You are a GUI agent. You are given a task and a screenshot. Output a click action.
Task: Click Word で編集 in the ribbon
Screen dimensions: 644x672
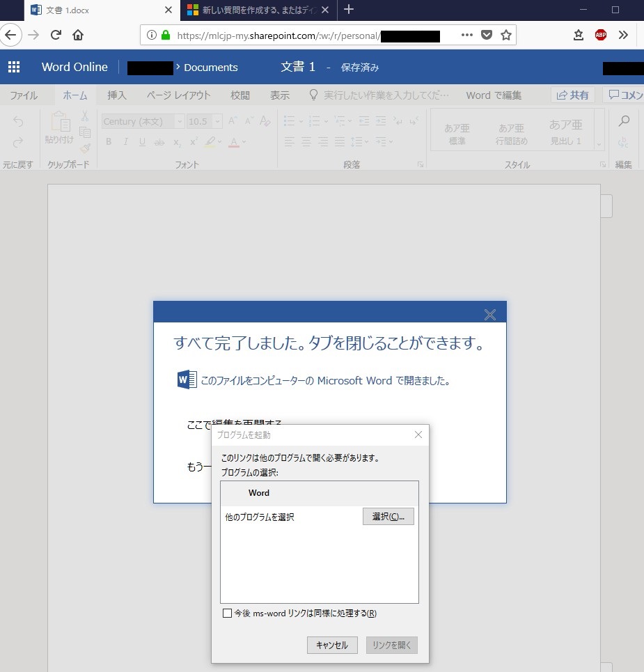pos(494,95)
